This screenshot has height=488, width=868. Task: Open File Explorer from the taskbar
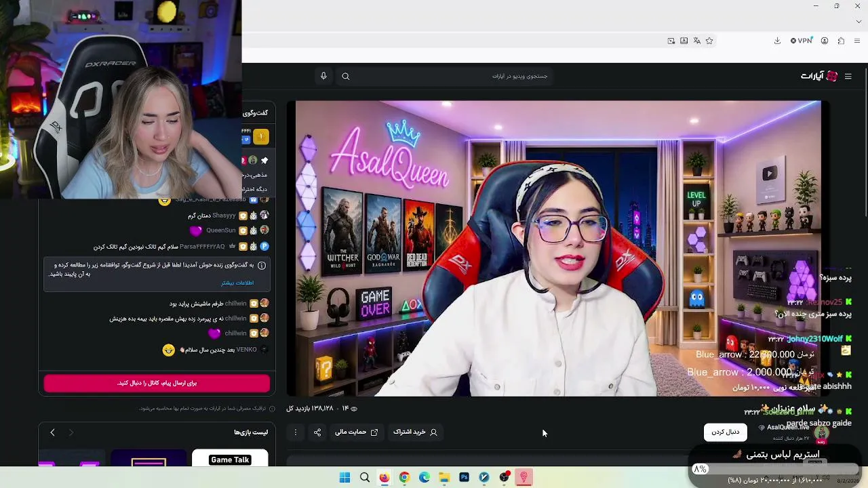point(444,477)
